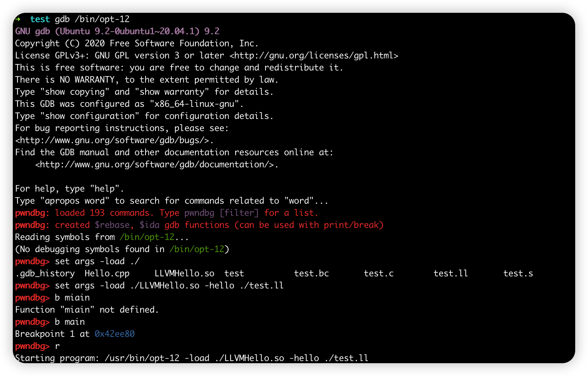The height and width of the screenshot is (376, 588).
Task: Click the breakpoint address 0x42ee80
Action: (x=115, y=334)
